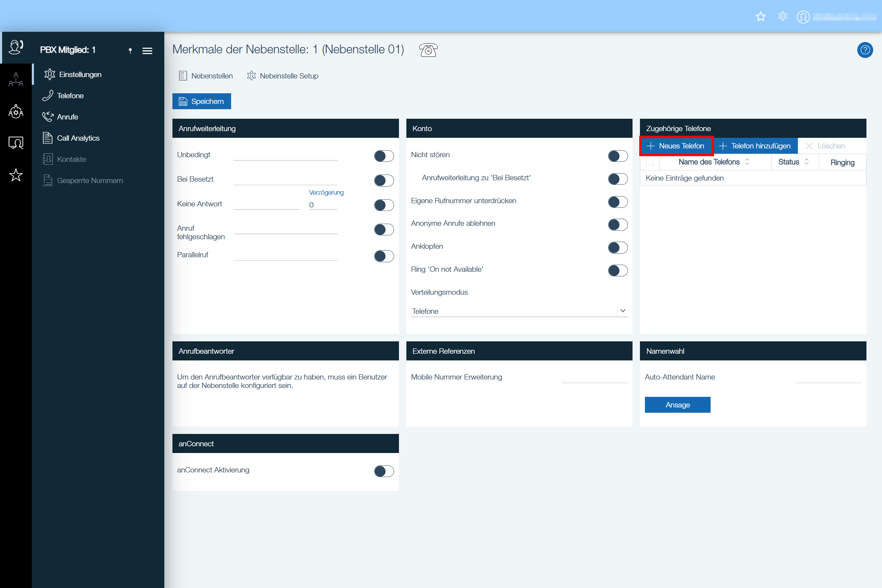
Task: Click the favorites star icon in top bar
Action: [x=760, y=17]
